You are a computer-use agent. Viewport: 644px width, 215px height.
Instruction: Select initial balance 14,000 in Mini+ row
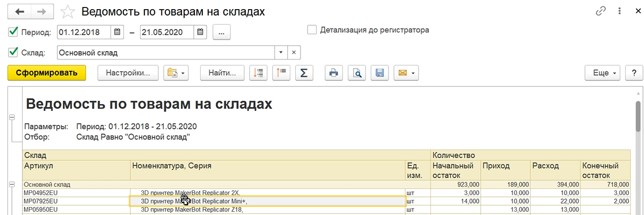(x=456, y=201)
